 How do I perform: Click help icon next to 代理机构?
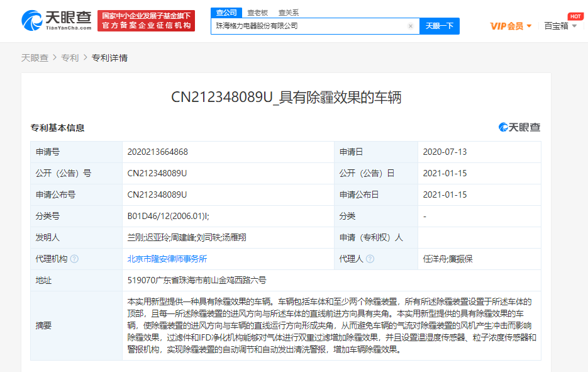[x=75, y=259]
